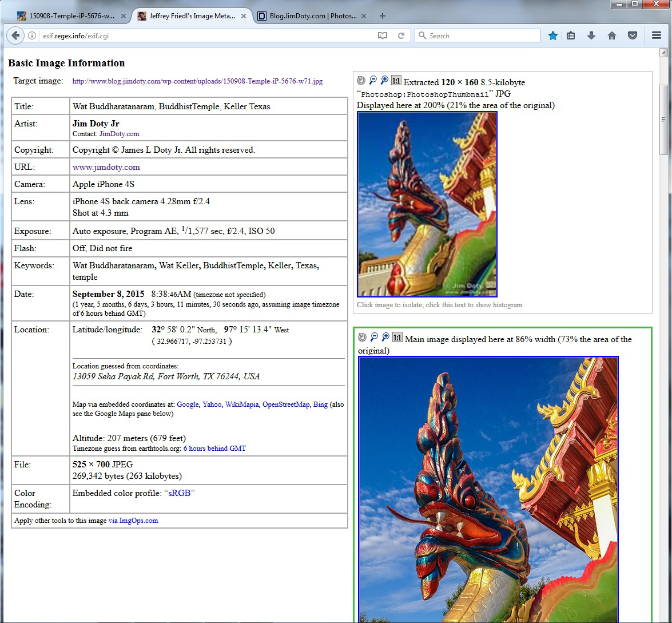672x623 pixels.
Task: Open the site information icon beside the URL
Action: tap(32, 35)
